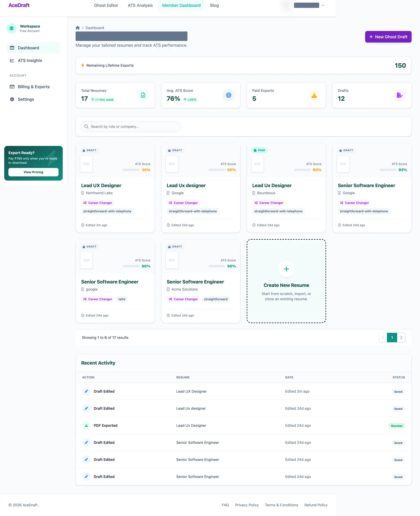Open Settings in the sidebar
This screenshot has width=420, height=516.
[33, 99]
